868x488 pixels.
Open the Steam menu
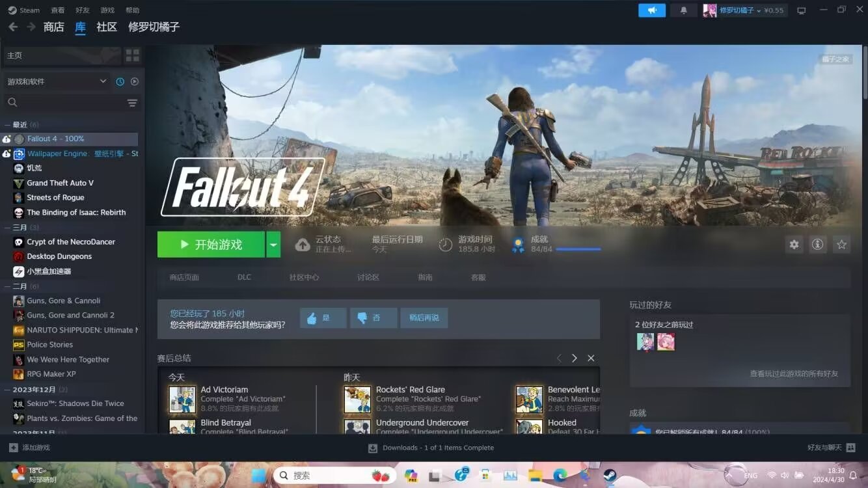[24, 10]
